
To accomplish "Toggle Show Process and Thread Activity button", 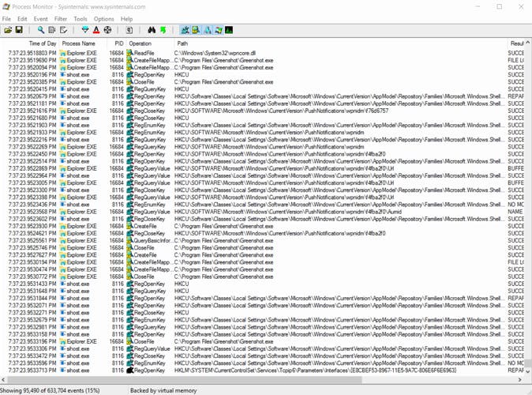I will 219,30.
